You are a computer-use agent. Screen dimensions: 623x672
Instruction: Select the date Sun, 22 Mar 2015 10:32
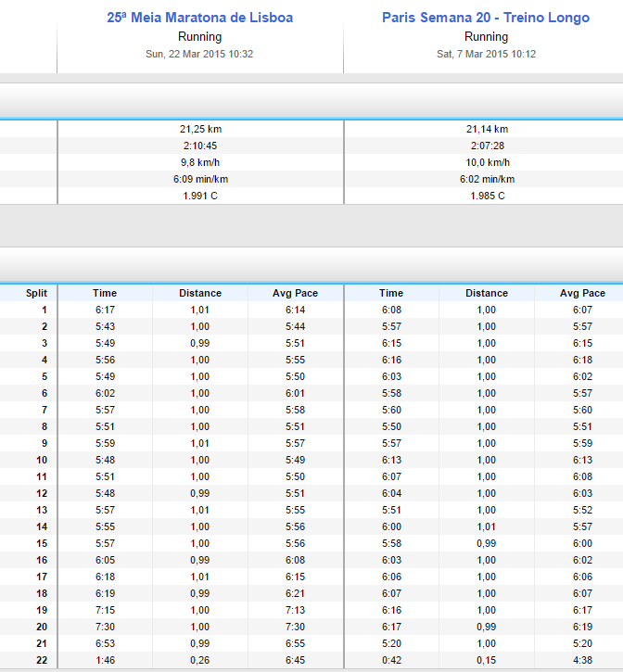199,54
